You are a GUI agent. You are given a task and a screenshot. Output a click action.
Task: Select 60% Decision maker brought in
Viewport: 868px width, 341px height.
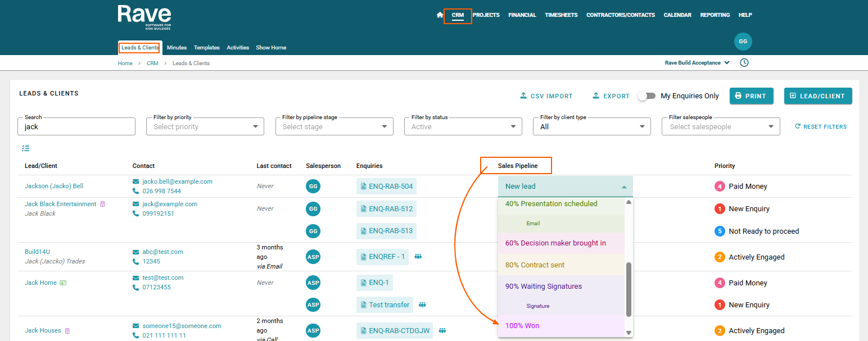click(561, 243)
